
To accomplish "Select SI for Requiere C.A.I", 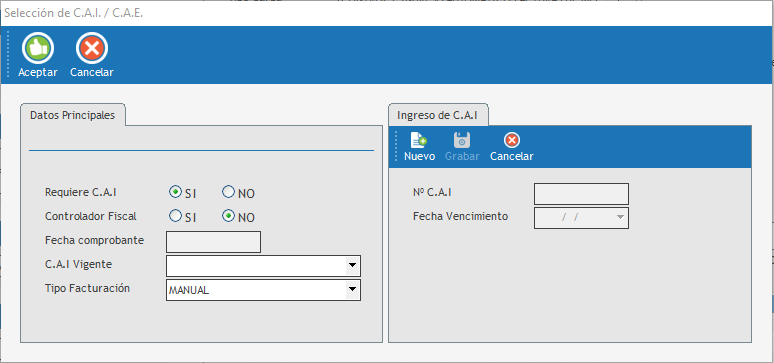I will (x=175, y=192).
